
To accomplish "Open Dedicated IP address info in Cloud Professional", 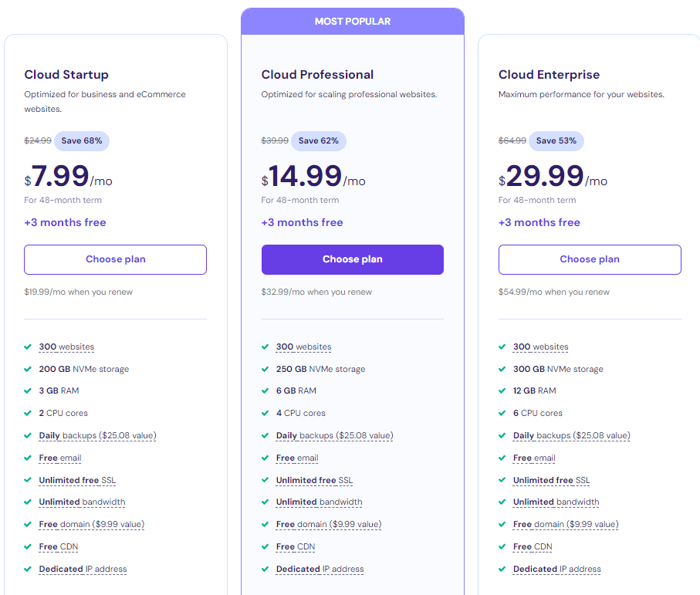I will (x=320, y=569).
